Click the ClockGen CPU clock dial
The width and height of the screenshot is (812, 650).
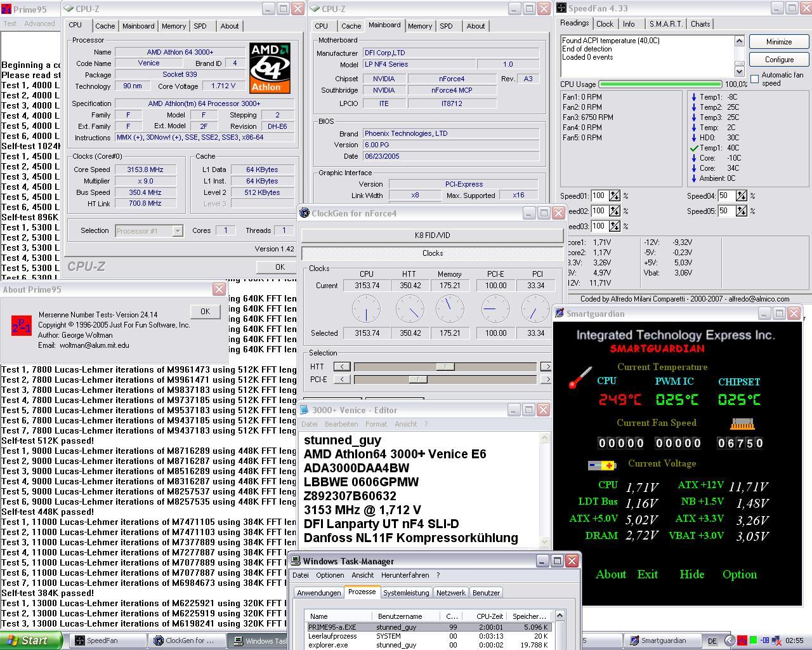click(x=366, y=309)
